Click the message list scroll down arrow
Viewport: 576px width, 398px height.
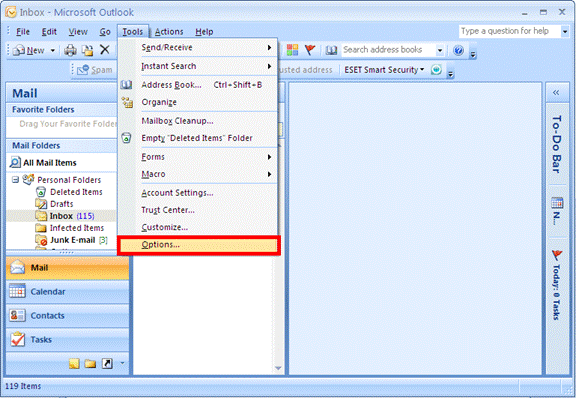pyautogui.click(x=278, y=369)
